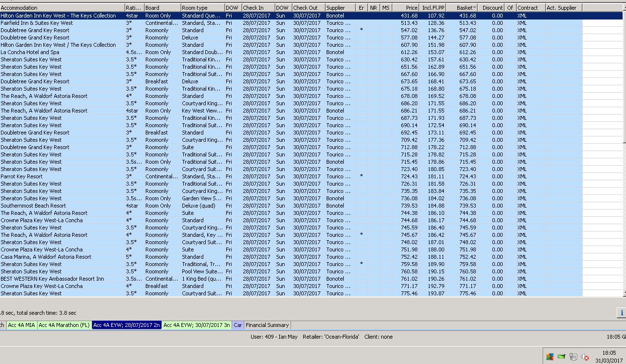This screenshot has height=364, width=626.
Task: Click the 1 King Bed (qu... room type cell
Action: click(202, 279)
